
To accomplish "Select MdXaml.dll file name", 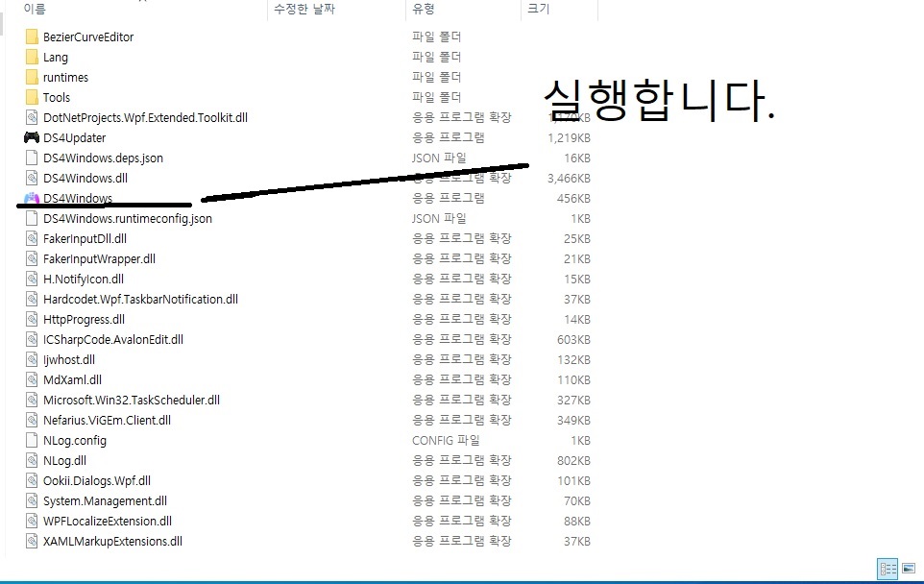I will tap(72, 379).
